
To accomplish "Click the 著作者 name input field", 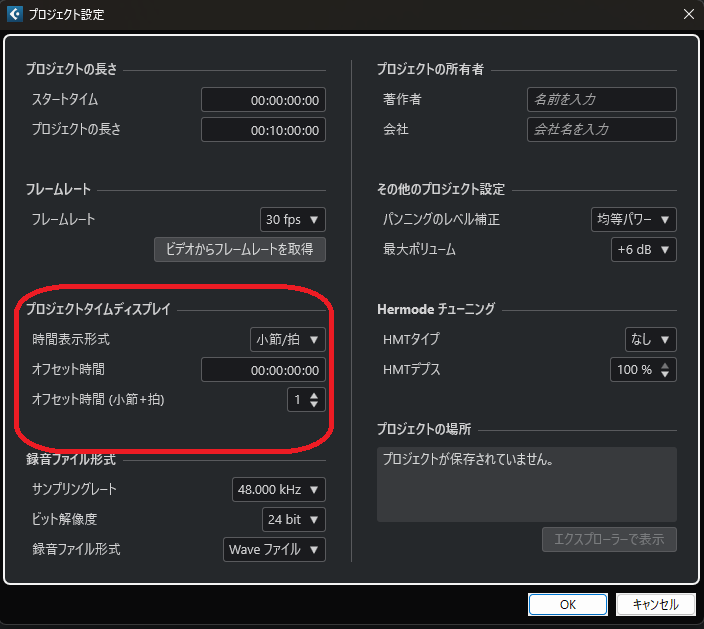I will [x=602, y=100].
